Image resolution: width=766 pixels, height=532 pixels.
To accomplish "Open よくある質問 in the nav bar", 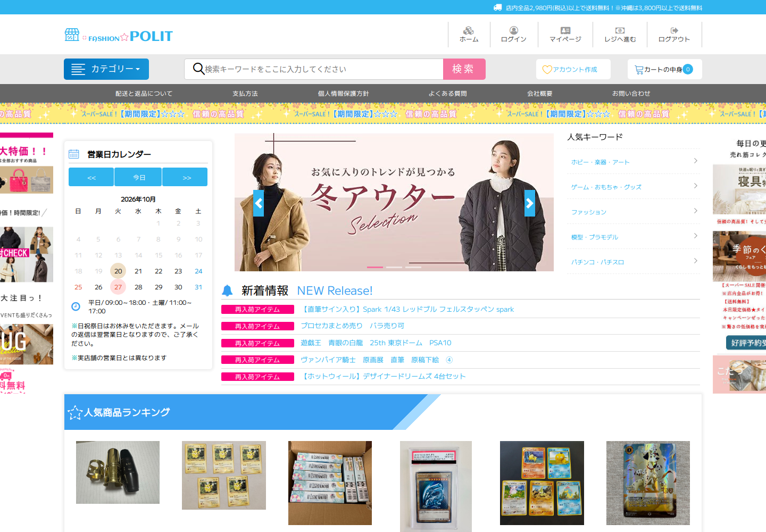I will [448, 94].
